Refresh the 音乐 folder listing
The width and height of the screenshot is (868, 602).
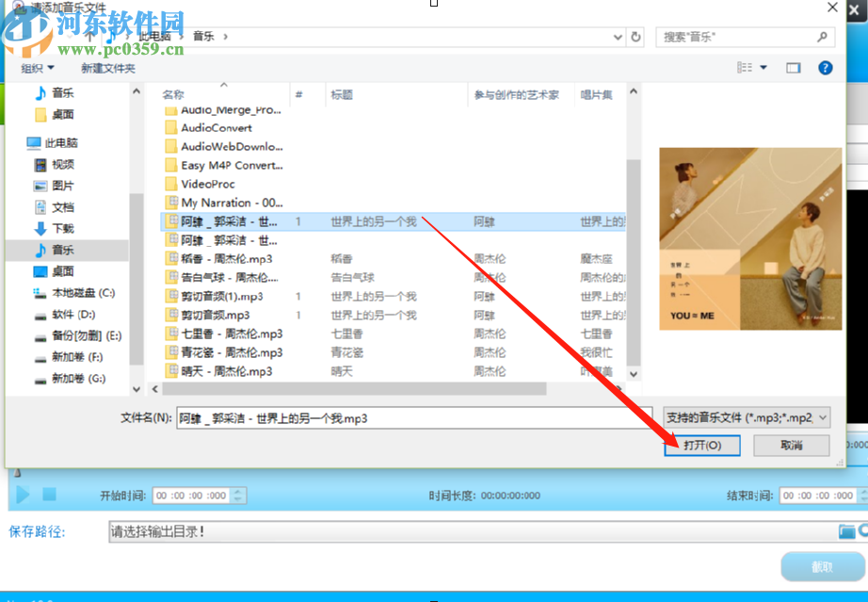coord(635,37)
